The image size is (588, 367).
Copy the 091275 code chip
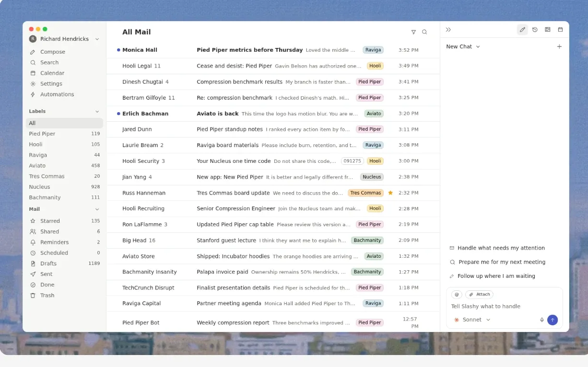[x=353, y=161]
